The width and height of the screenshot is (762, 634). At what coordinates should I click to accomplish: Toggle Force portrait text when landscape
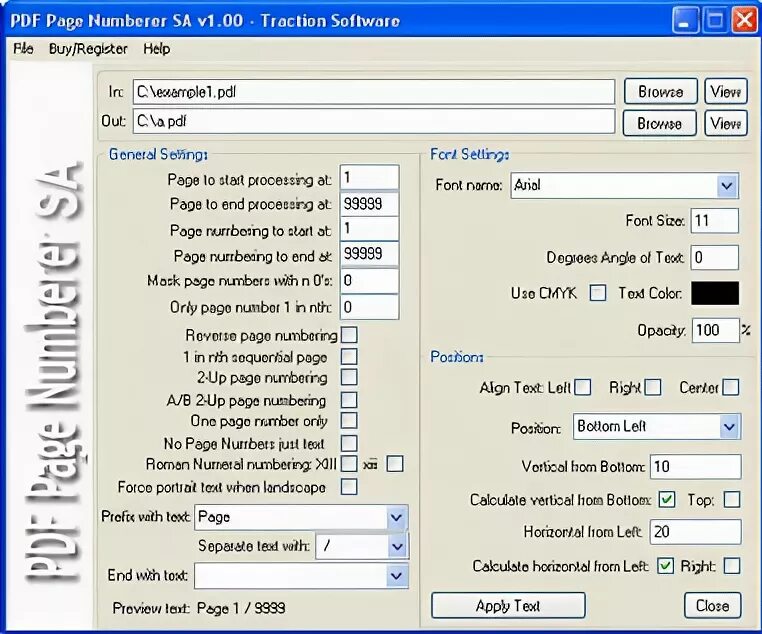(349, 486)
